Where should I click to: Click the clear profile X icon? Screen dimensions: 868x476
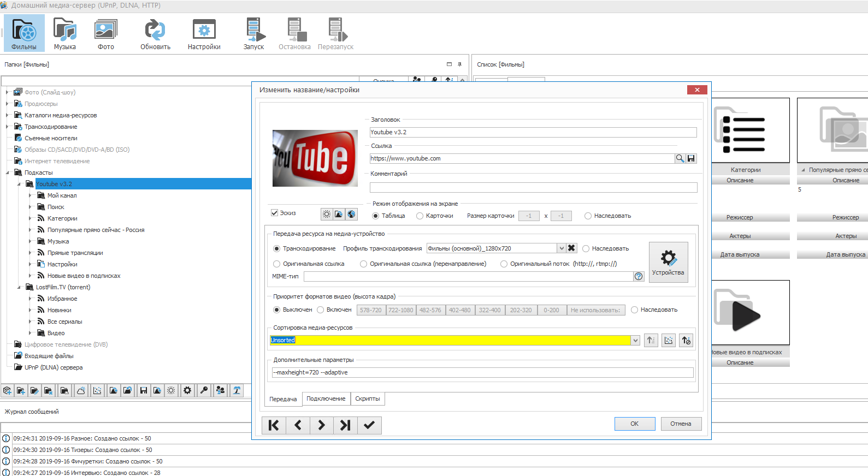(x=571, y=248)
